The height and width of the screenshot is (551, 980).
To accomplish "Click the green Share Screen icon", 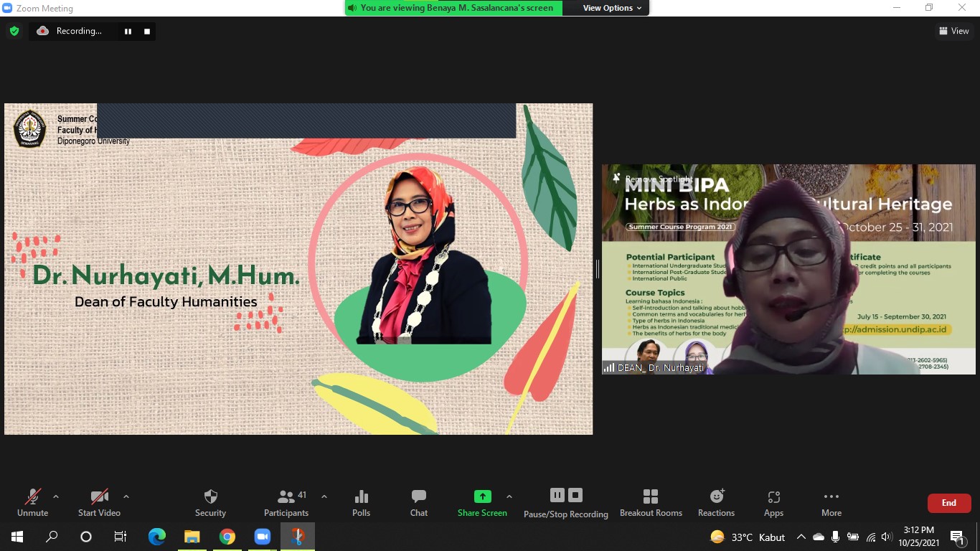I will pos(482,496).
